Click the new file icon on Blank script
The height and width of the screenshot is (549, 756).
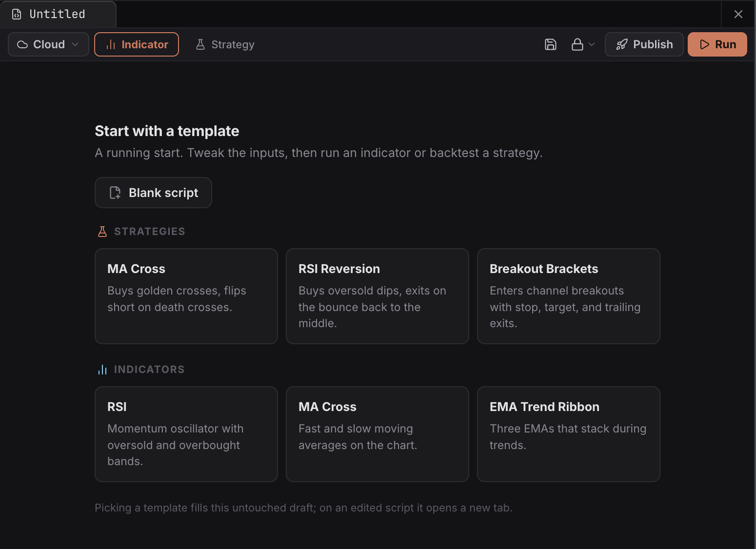(115, 193)
